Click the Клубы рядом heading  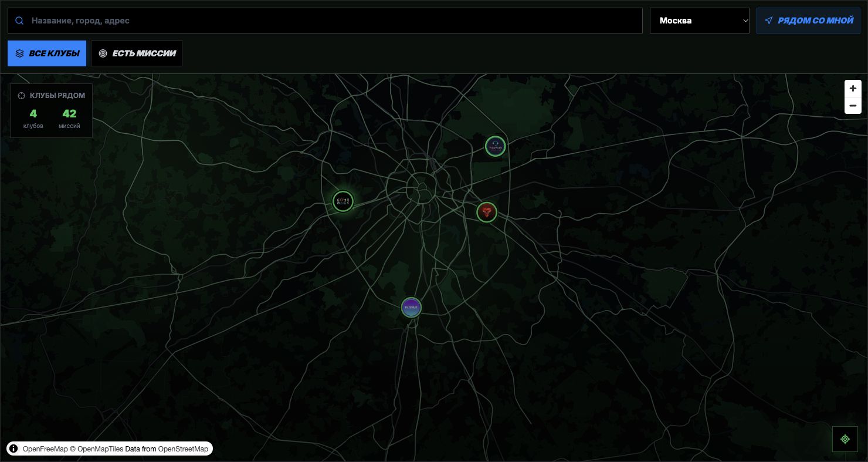click(57, 96)
